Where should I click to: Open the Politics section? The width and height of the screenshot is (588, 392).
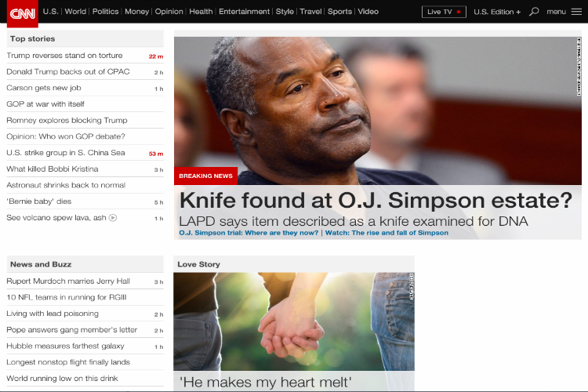pyautogui.click(x=105, y=12)
